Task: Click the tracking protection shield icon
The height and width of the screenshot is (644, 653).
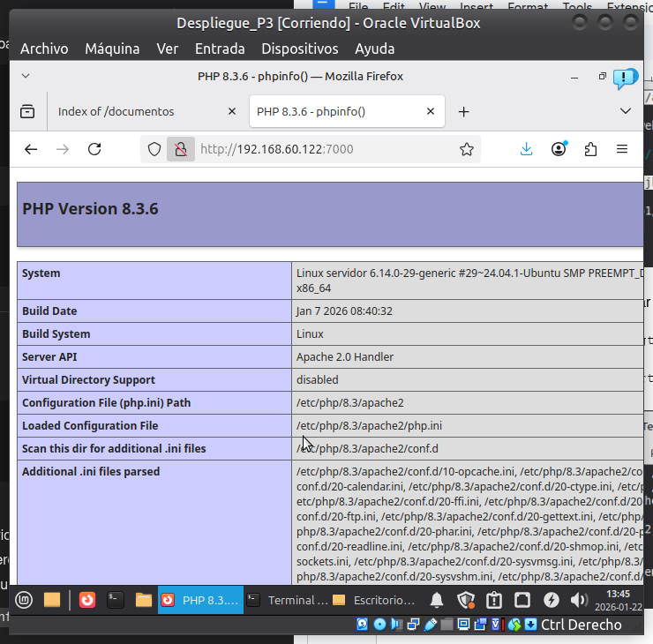Action: pyautogui.click(x=154, y=149)
